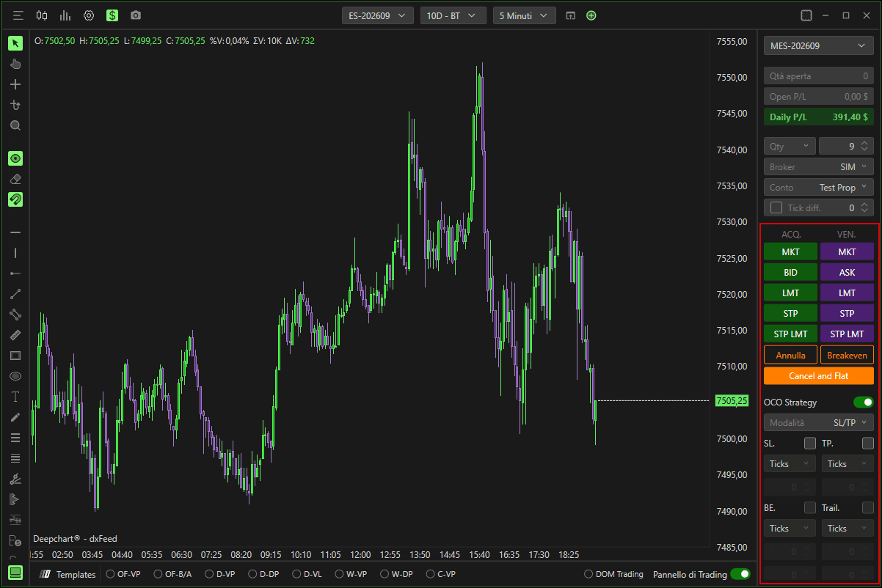Viewport: 882px width, 588px height.
Task: Select the C-VP template radio button
Action: point(431,575)
